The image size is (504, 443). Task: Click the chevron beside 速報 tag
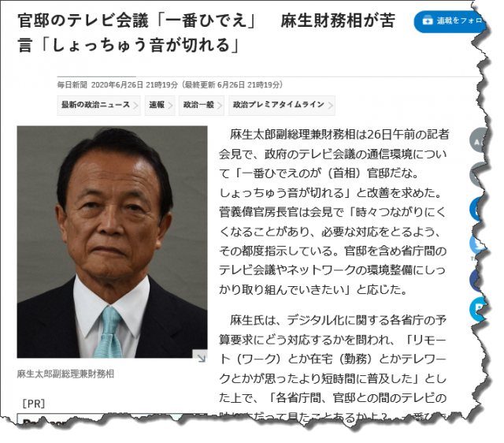170,106
